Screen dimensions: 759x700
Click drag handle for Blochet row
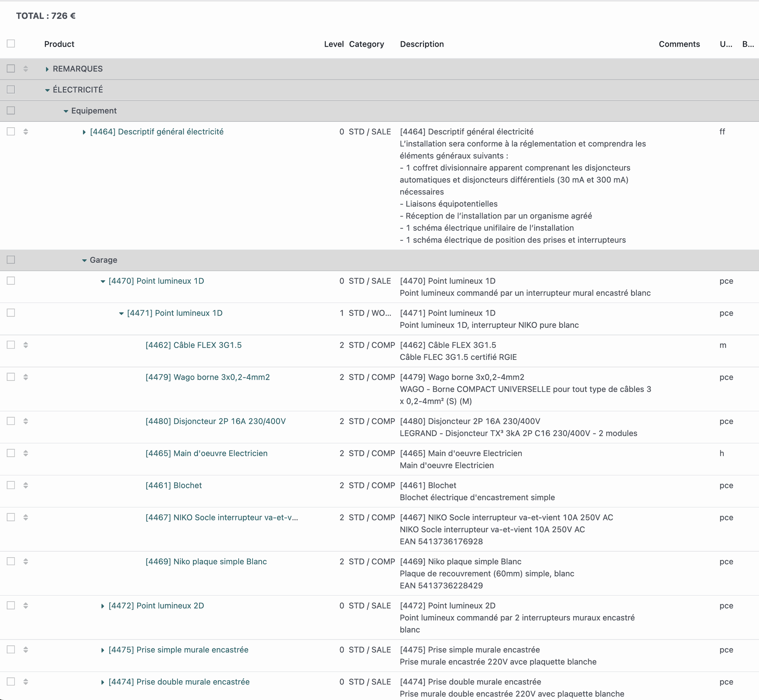(x=26, y=485)
